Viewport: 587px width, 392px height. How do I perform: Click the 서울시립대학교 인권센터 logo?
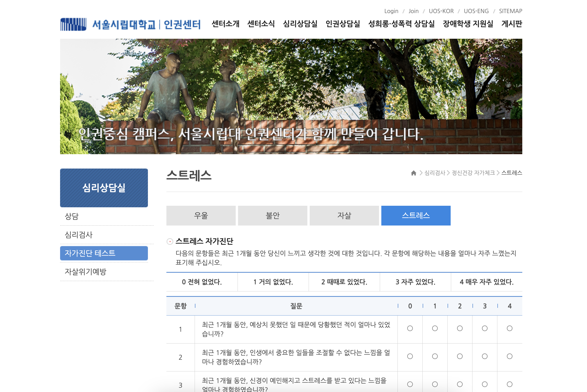(x=130, y=25)
